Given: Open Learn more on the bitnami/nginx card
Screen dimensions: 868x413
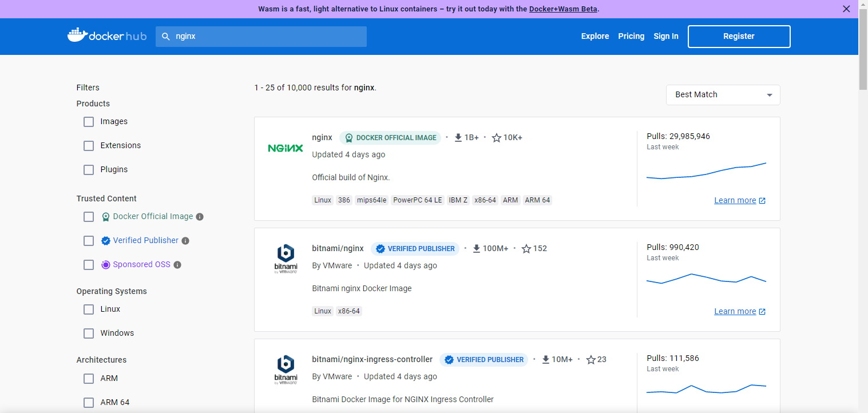Looking at the screenshot, I should (735, 312).
